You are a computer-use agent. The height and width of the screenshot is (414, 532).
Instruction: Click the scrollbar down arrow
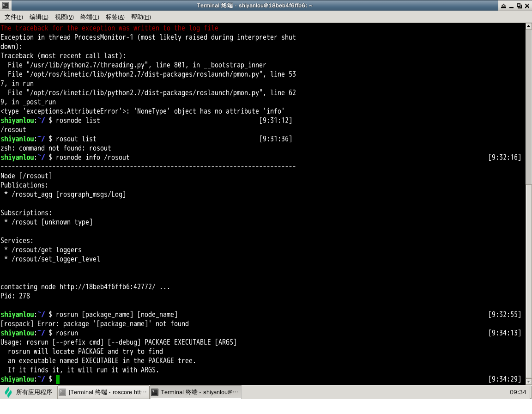[x=528, y=380]
